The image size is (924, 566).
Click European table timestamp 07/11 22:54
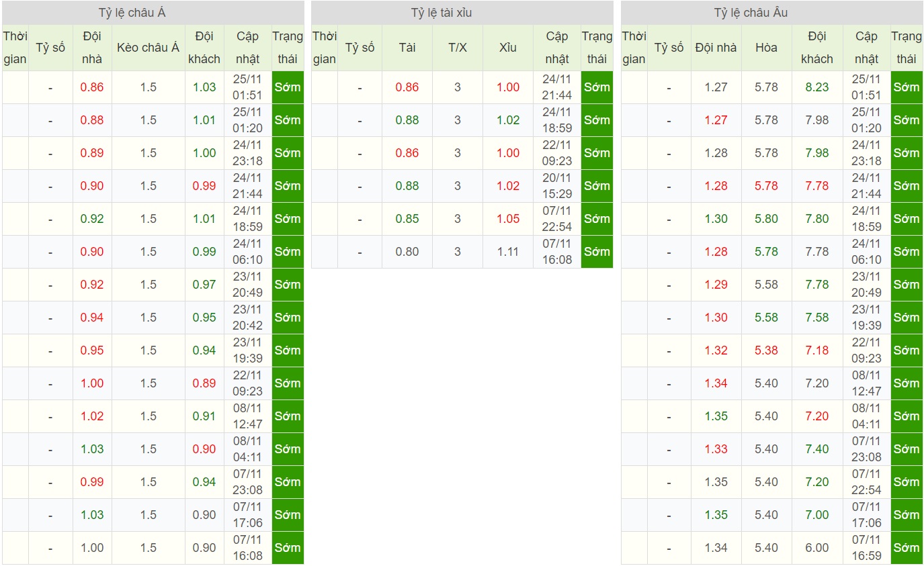click(x=866, y=482)
